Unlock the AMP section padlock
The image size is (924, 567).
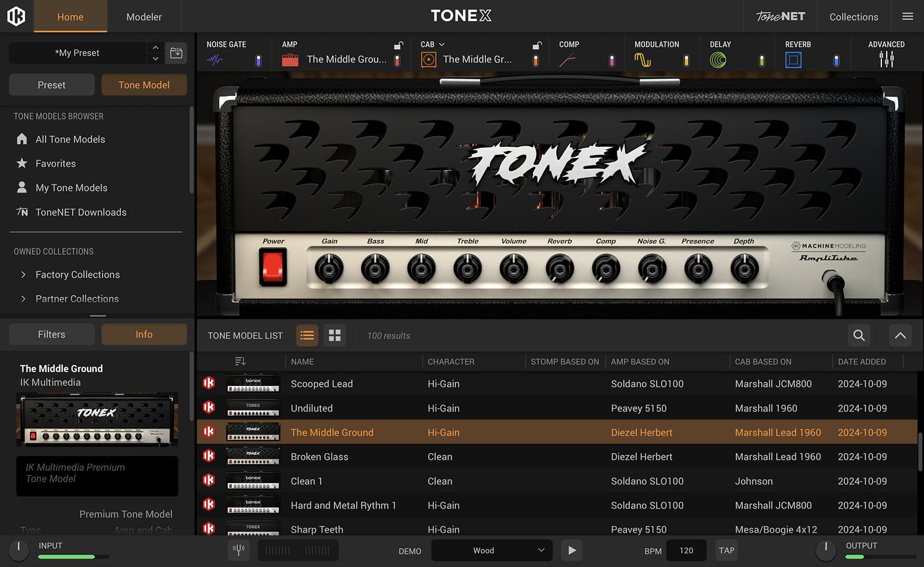pos(398,45)
